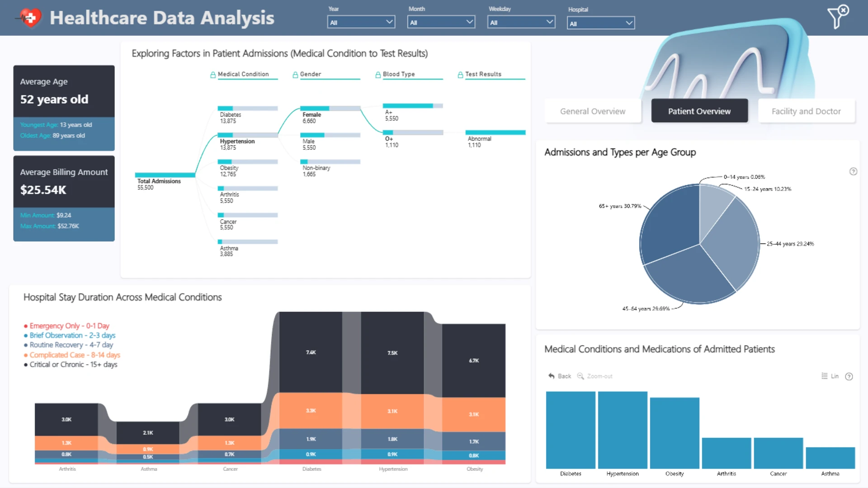This screenshot has height=488, width=868.
Task: Click the lock icon beside Medical Condition
Action: coord(213,75)
